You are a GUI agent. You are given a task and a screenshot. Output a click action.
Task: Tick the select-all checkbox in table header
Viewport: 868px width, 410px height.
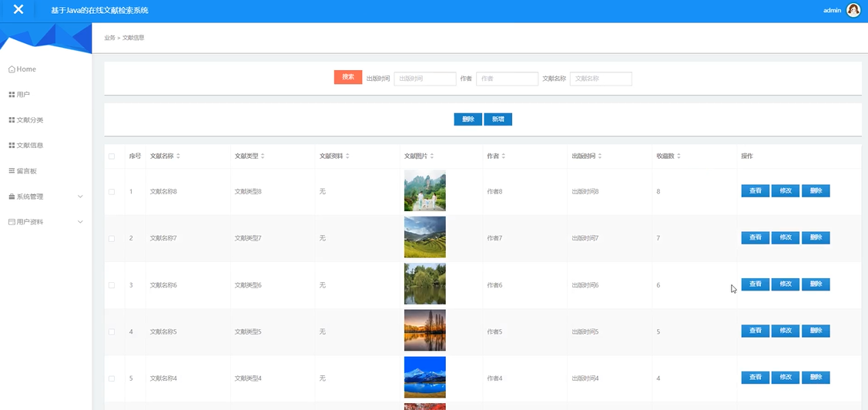pyautogui.click(x=111, y=156)
